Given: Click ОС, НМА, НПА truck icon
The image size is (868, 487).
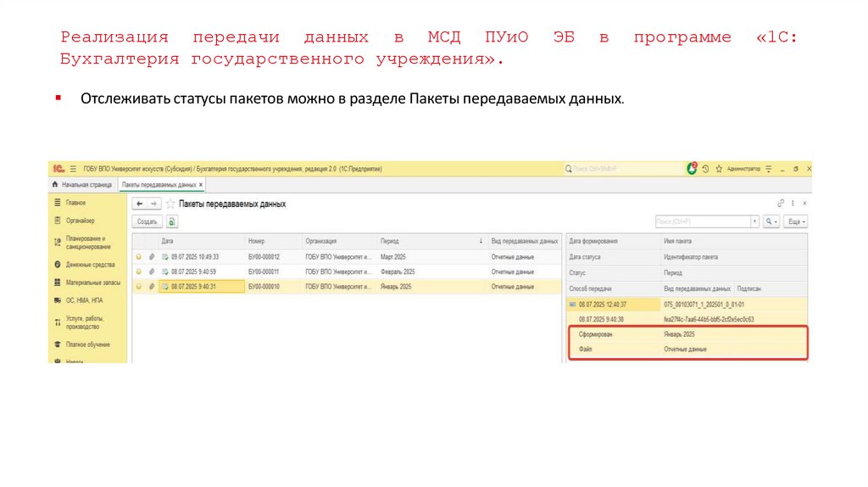Looking at the screenshot, I should (58, 300).
